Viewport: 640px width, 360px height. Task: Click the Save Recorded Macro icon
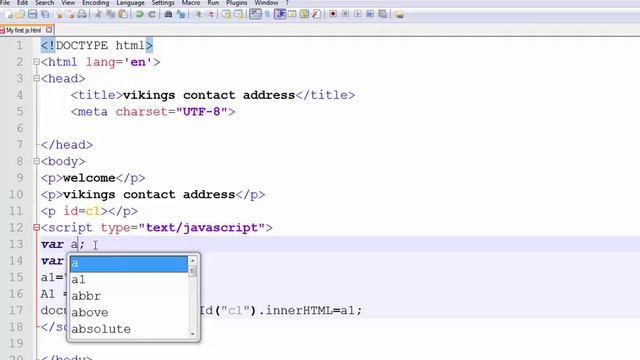coord(382,15)
